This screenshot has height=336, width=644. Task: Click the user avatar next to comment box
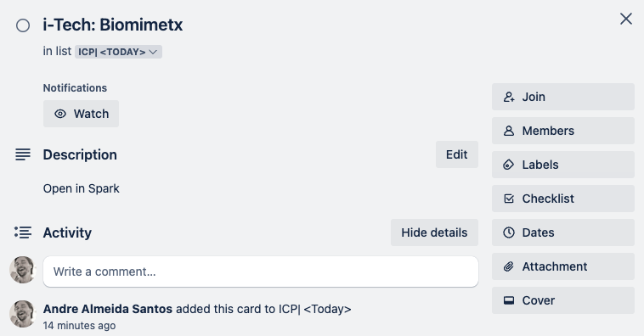point(23,270)
